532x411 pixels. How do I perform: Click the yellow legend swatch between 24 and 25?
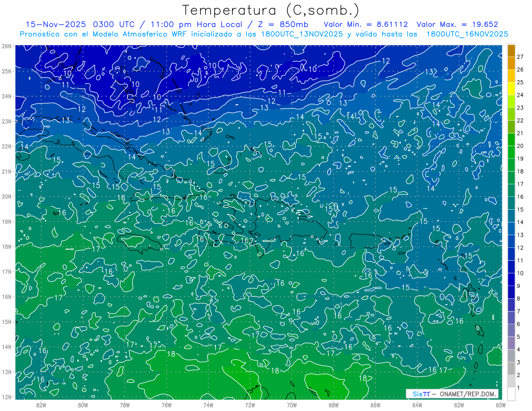click(x=511, y=89)
